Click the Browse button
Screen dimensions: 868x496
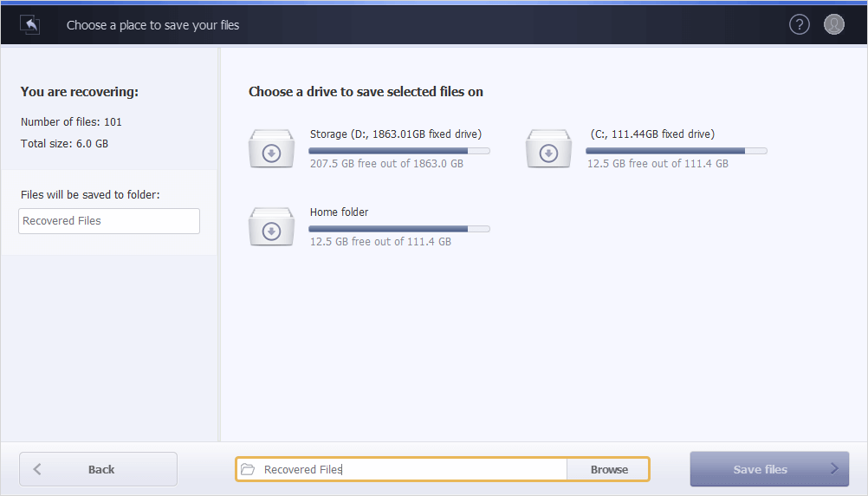608,469
